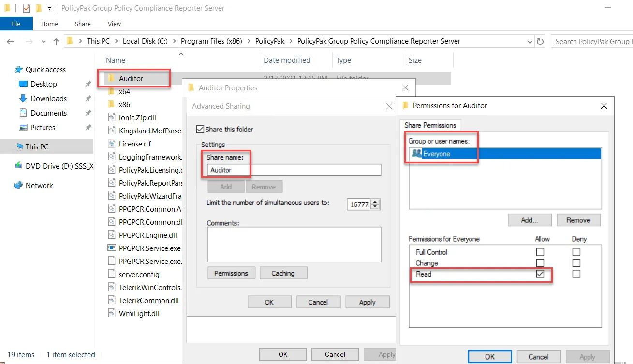Click the Desktop folder icon in sidebar

[23, 84]
